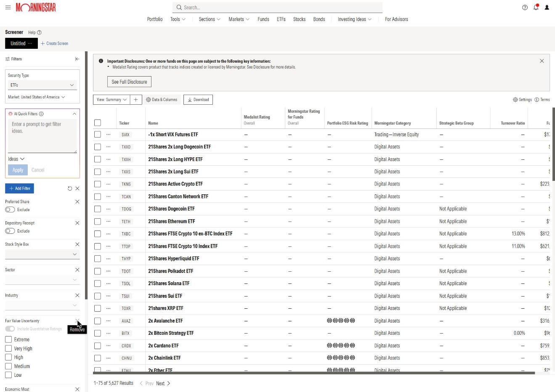Viewport: 555px width, 392px height.
Task: Open the Markets menu
Action: coord(239,19)
